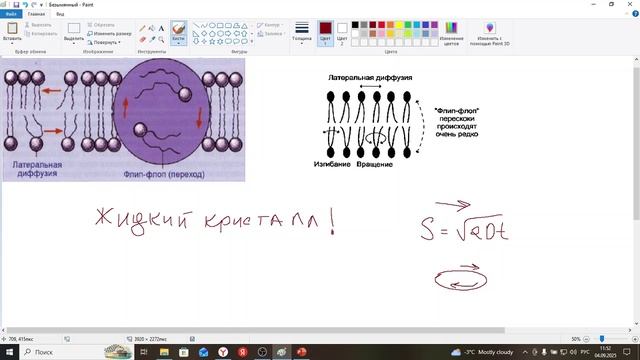Show hidden system tray icons chevron

pyautogui.click(x=525, y=352)
